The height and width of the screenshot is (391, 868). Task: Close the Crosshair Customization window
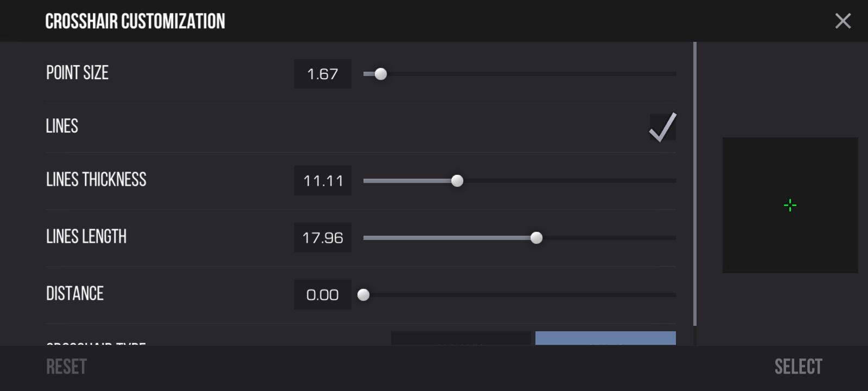click(x=843, y=21)
